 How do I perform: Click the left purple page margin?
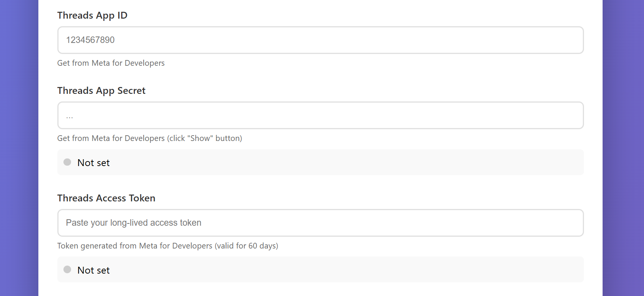(x=19, y=148)
